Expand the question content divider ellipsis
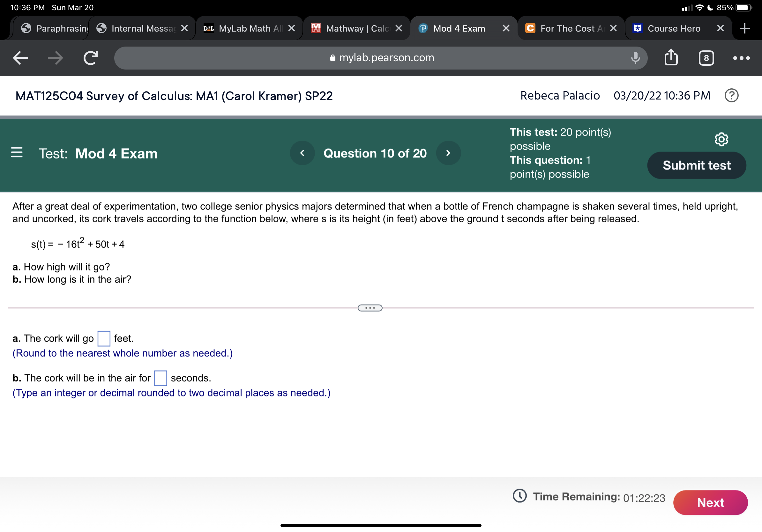Screen dimensions: 762x532 pyautogui.click(x=370, y=308)
